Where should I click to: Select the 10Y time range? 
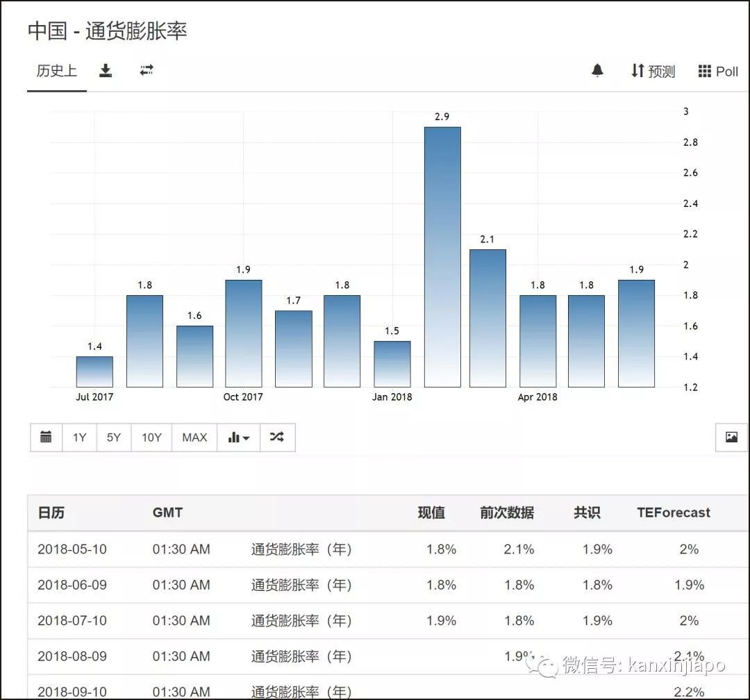click(x=151, y=437)
